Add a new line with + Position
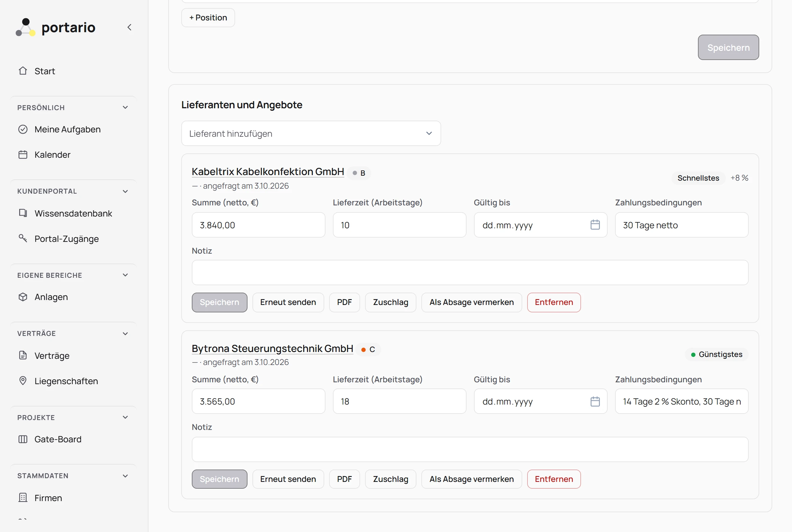This screenshot has width=792, height=532. click(208, 18)
